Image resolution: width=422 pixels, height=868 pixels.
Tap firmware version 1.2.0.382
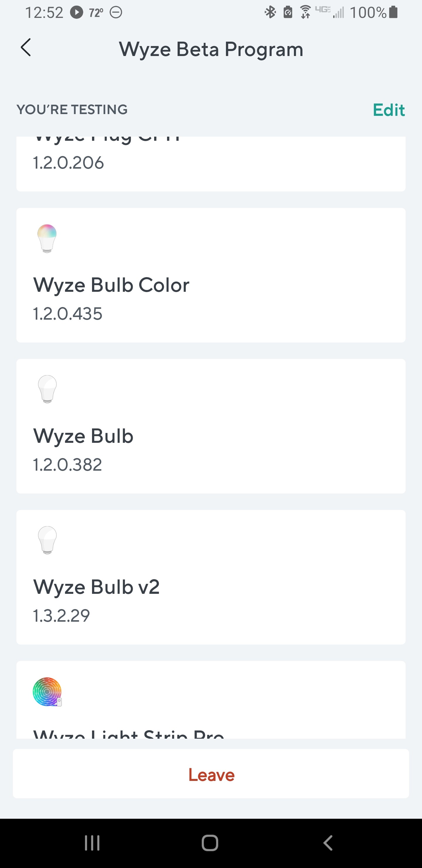[67, 465]
